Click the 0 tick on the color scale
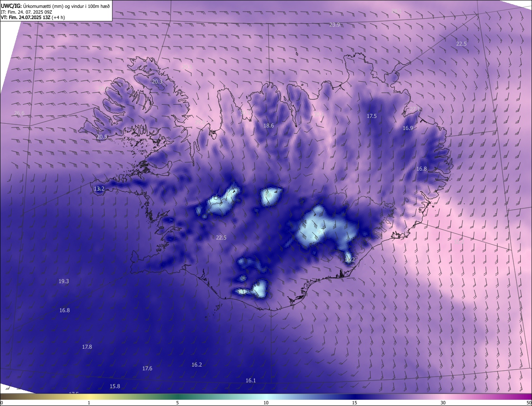This screenshot has width=532, height=406. [x=2, y=403]
